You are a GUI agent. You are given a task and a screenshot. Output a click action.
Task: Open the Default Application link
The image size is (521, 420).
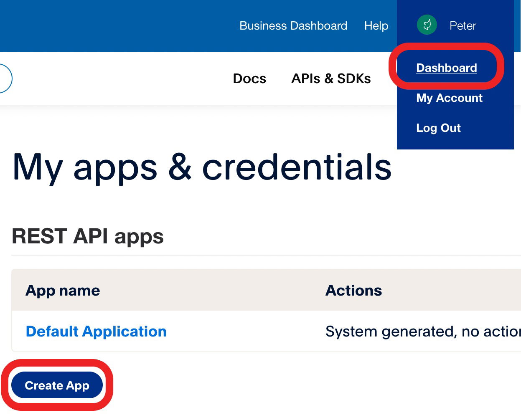(96, 331)
